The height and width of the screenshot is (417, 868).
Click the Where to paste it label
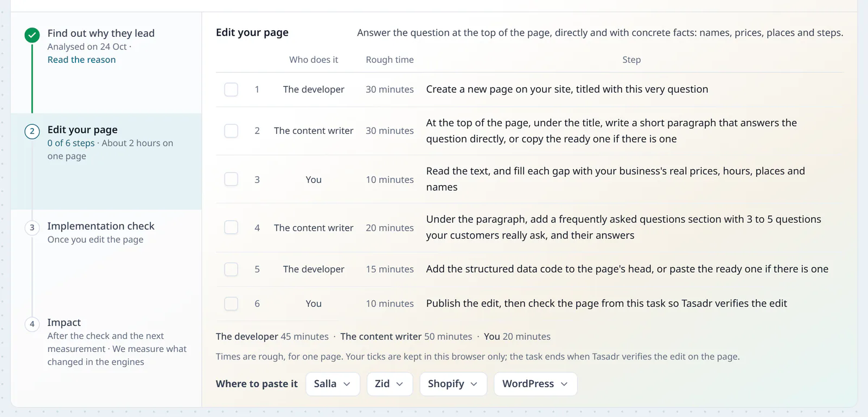click(x=257, y=384)
